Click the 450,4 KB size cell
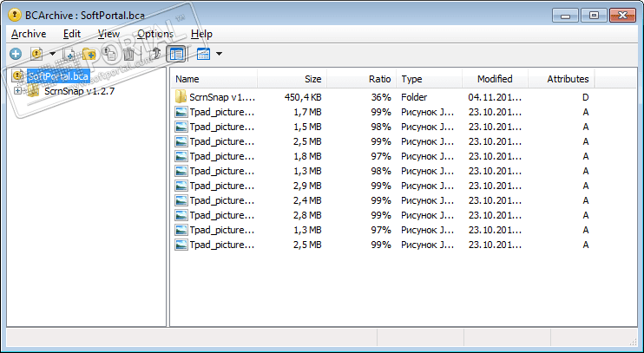This screenshot has height=353, width=644. pos(303,97)
